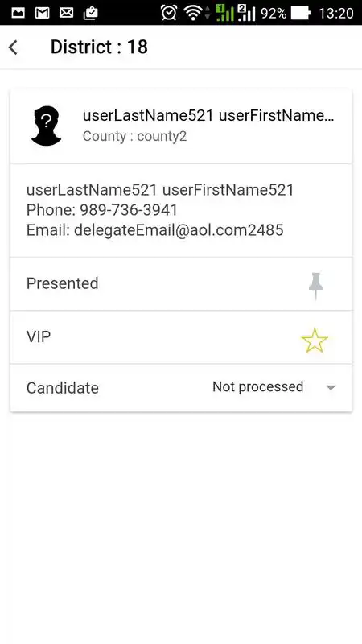Toggle the Presented pushpin icon
This screenshot has height=644, width=362.
tap(315, 285)
